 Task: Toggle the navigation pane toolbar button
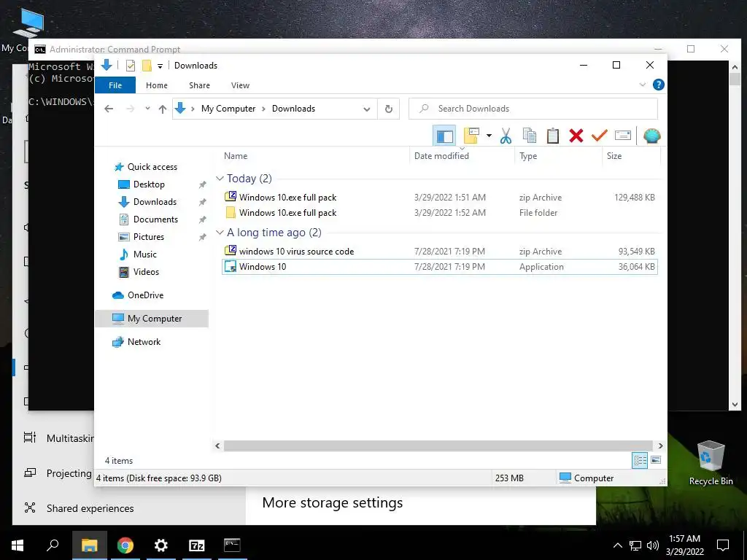444,136
